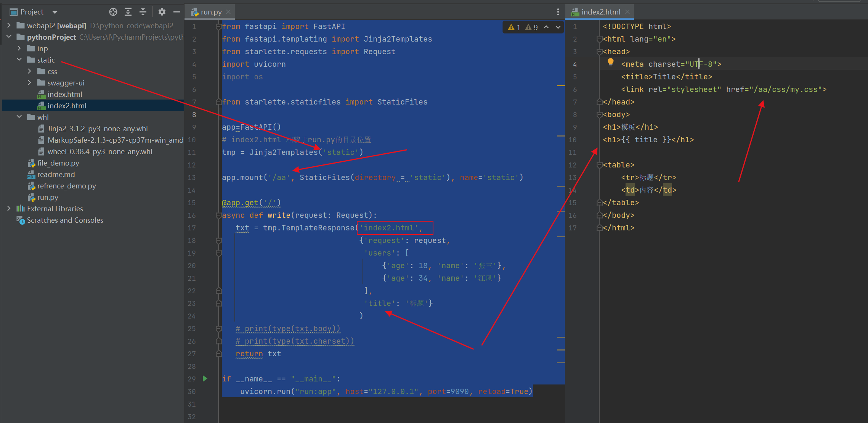This screenshot has width=868, height=423.
Task: Open Project panel settings gear
Action: pos(162,12)
